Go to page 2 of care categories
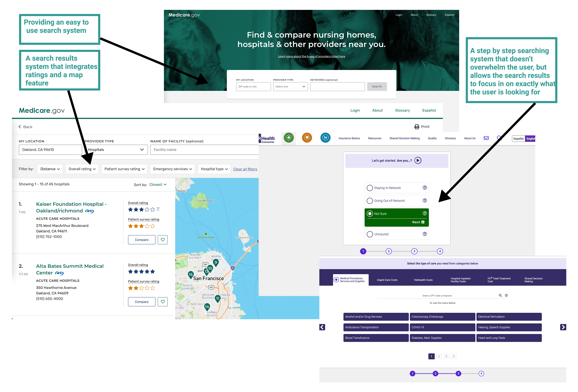Viewport: 578px width, 392px height. coord(439,356)
